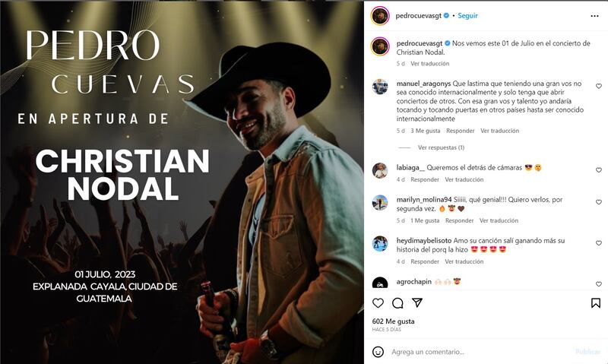Image resolution: width=608 pixels, height=364 pixels.
Task: Share post via paper plane icon
Action: click(x=417, y=302)
